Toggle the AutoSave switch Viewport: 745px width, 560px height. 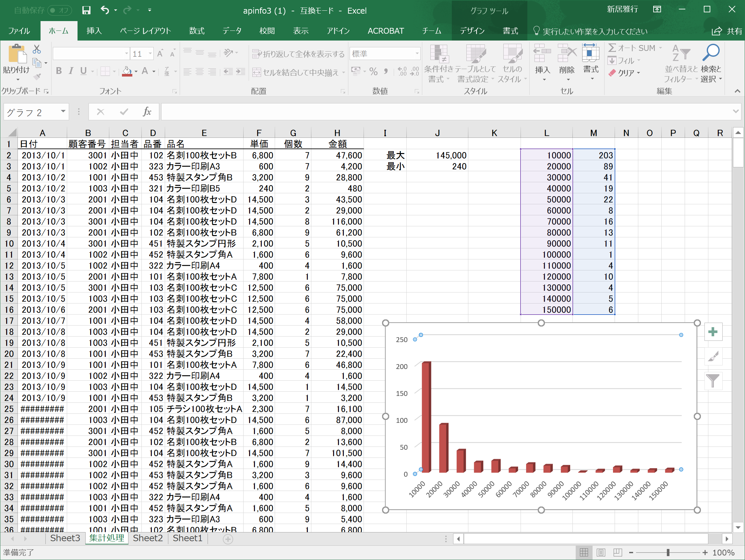[x=60, y=10]
